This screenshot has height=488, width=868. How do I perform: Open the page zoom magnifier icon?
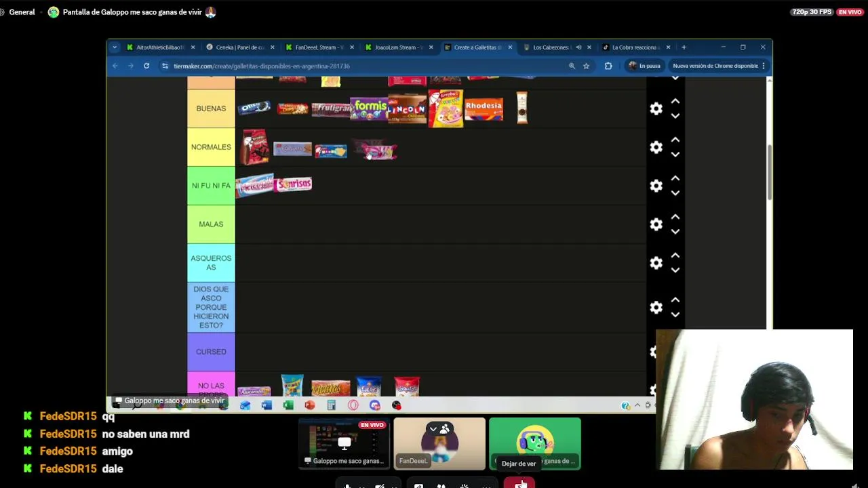[x=572, y=66]
